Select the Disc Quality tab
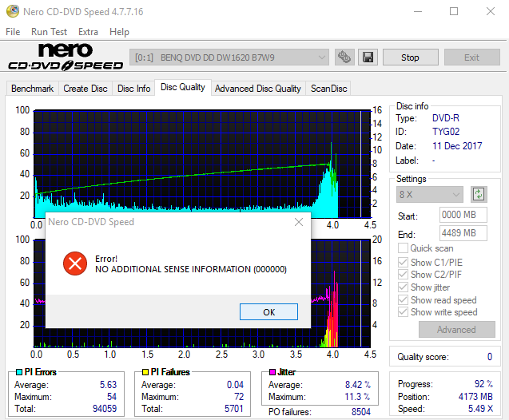The image size is (509, 420). click(183, 87)
